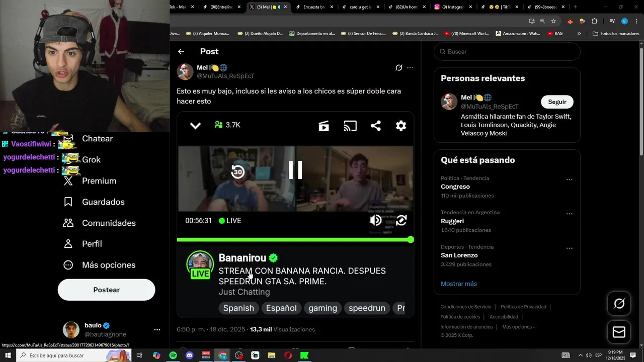Open Todos los marcadores folder
644x362 pixels.
[x=616, y=34]
